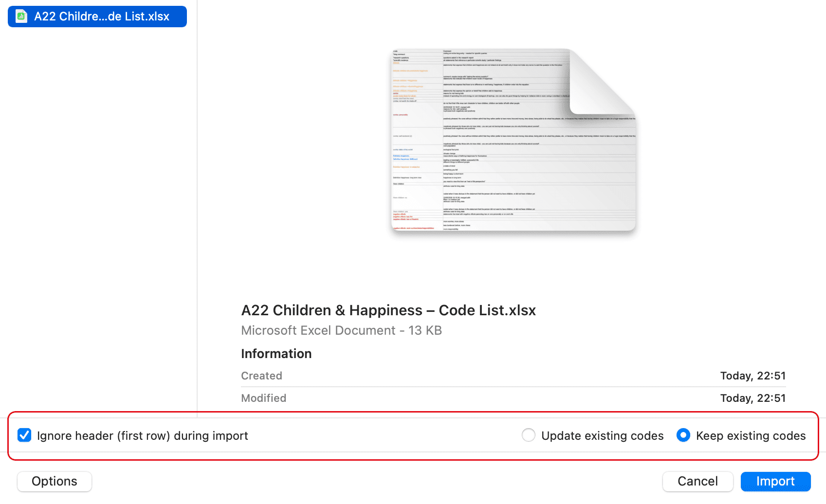The height and width of the screenshot is (504, 826).
Task: Click the spreadsheet preview thumbnail
Action: 514,140
